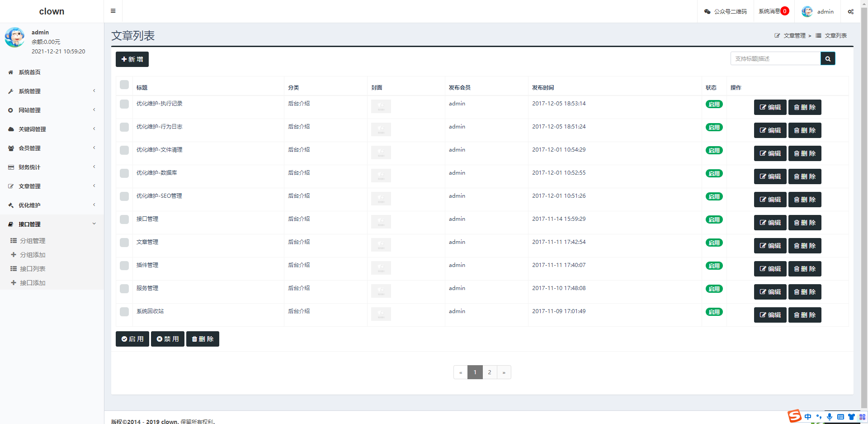Open 接口列表 submenu item
Screen dimensions: 868x424
coord(33,269)
